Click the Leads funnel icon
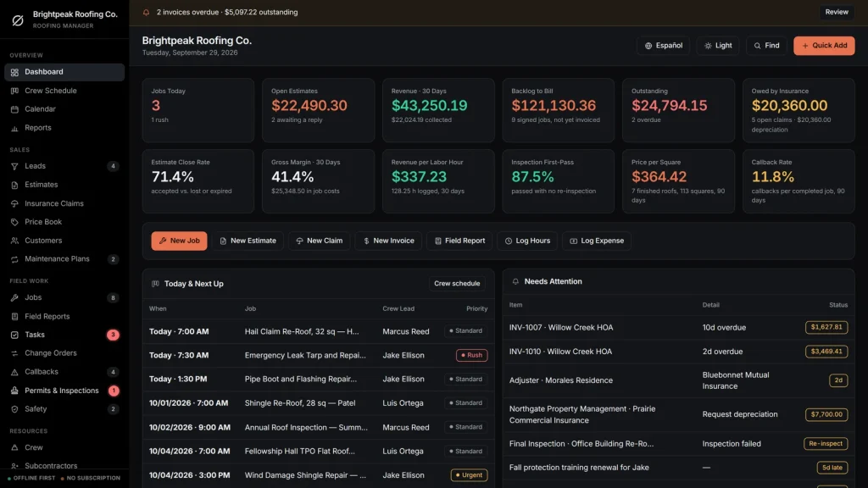This screenshot has height=488, width=868. tap(14, 166)
